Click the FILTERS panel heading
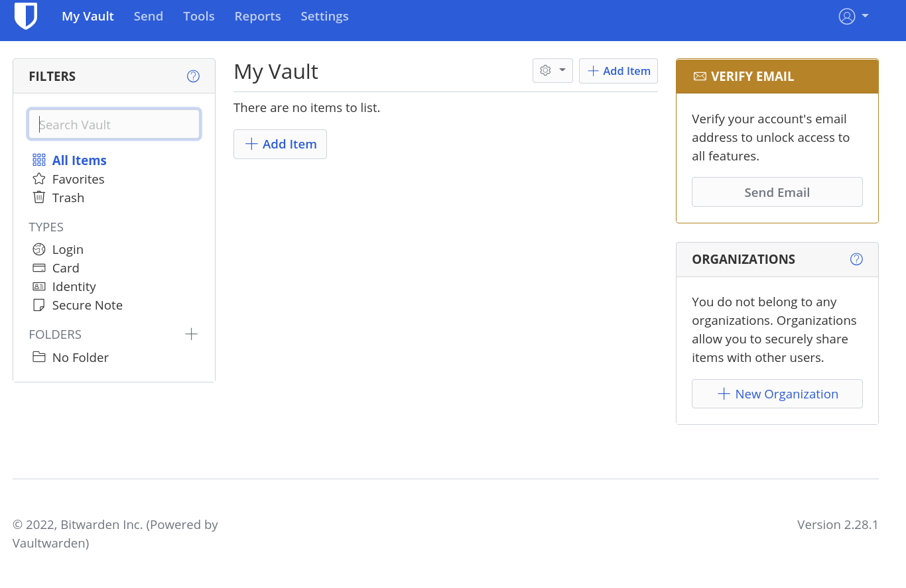Viewport: 906px width, 588px height. coord(52,76)
